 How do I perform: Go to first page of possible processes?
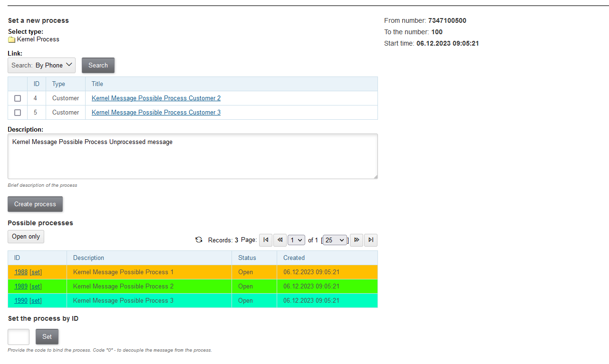click(x=266, y=240)
